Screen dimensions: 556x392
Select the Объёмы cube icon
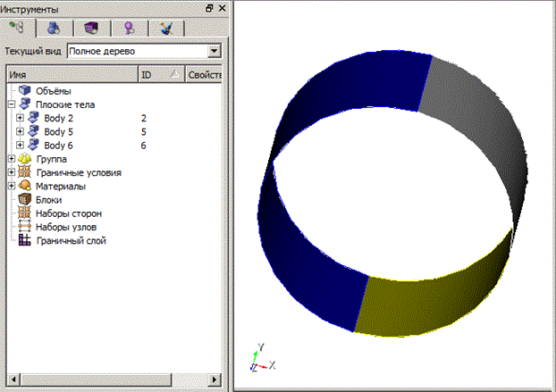coord(25,91)
